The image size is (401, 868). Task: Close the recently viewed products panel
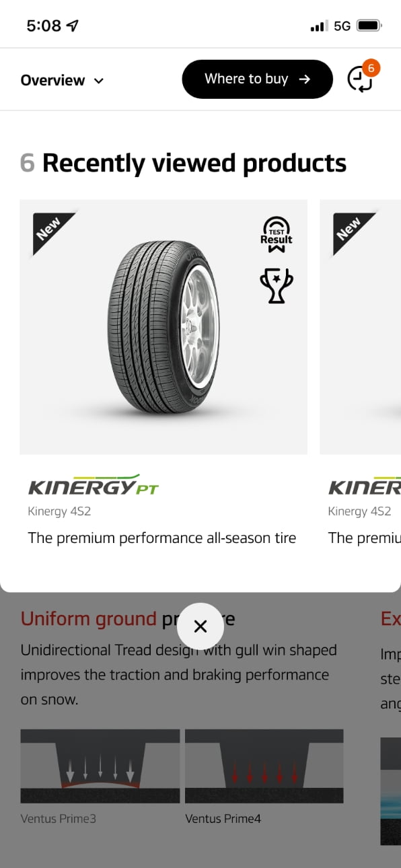point(200,626)
